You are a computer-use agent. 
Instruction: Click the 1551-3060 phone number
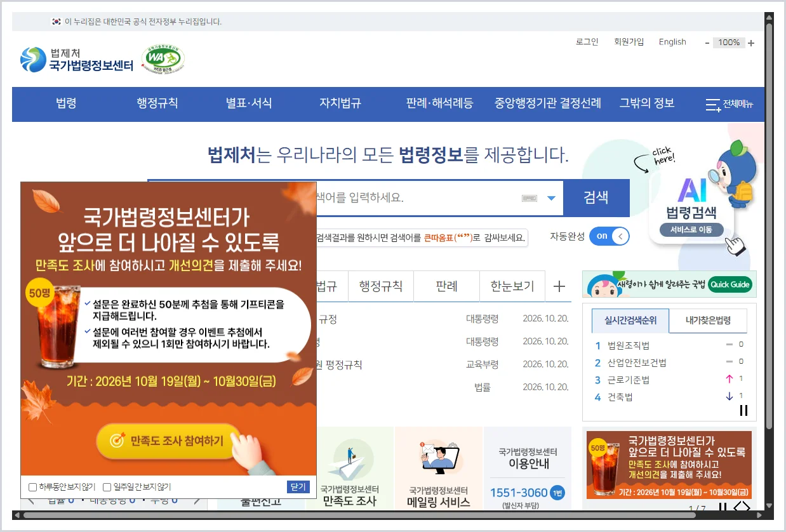(x=519, y=493)
